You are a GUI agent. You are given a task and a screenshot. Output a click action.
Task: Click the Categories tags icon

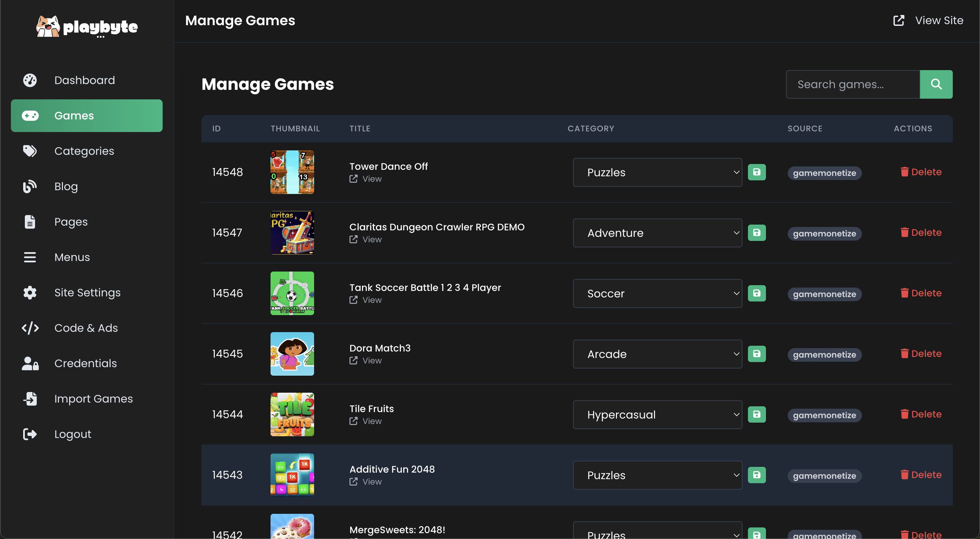click(x=30, y=151)
